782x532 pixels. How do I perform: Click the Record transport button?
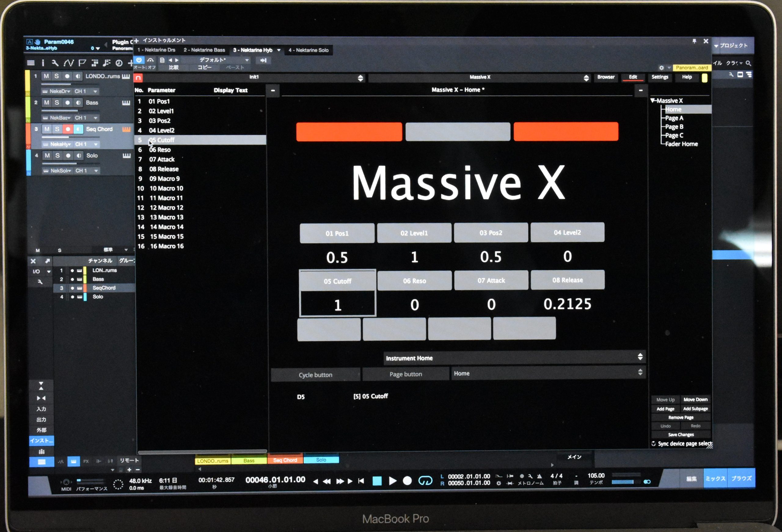click(x=407, y=481)
